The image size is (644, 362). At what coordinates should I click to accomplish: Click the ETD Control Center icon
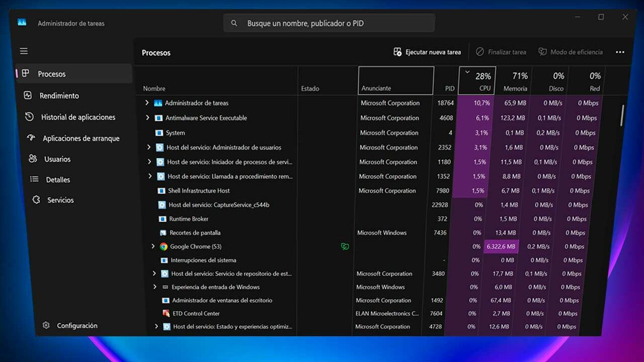166,313
